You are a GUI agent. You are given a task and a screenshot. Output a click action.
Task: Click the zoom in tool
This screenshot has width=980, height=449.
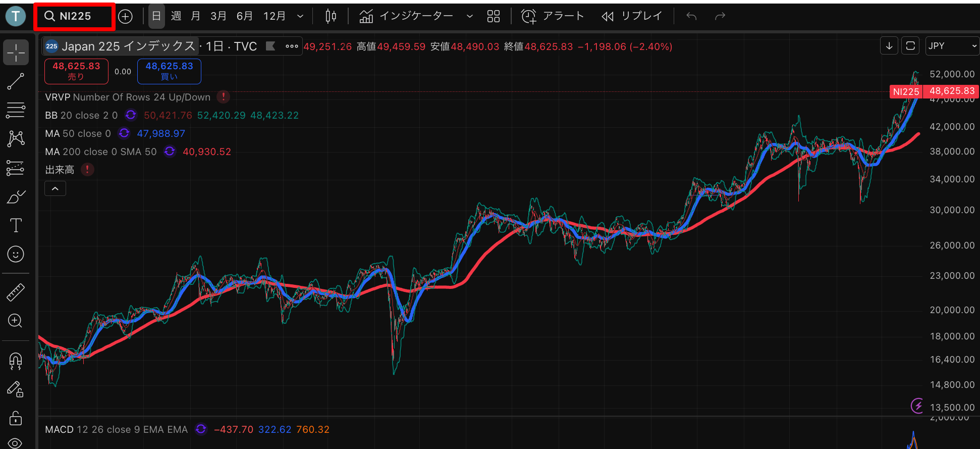(16, 321)
